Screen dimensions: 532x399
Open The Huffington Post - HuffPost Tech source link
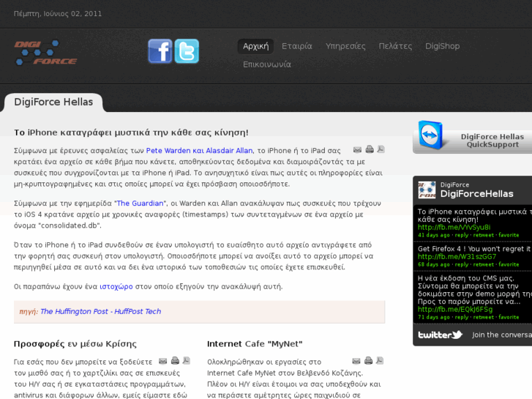(100, 311)
